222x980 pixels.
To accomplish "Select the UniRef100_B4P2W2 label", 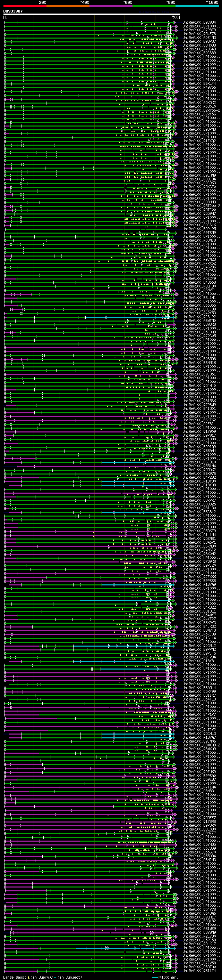I will (199, 477).
